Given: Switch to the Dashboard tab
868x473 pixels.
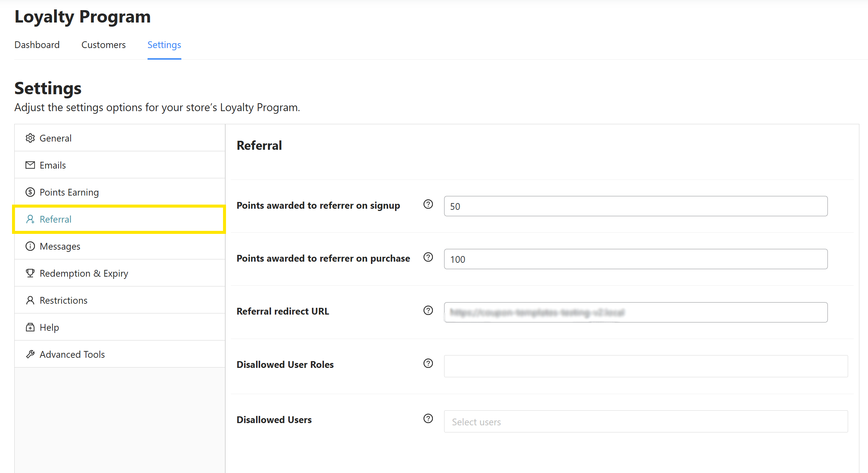Looking at the screenshot, I should point(37,45).
